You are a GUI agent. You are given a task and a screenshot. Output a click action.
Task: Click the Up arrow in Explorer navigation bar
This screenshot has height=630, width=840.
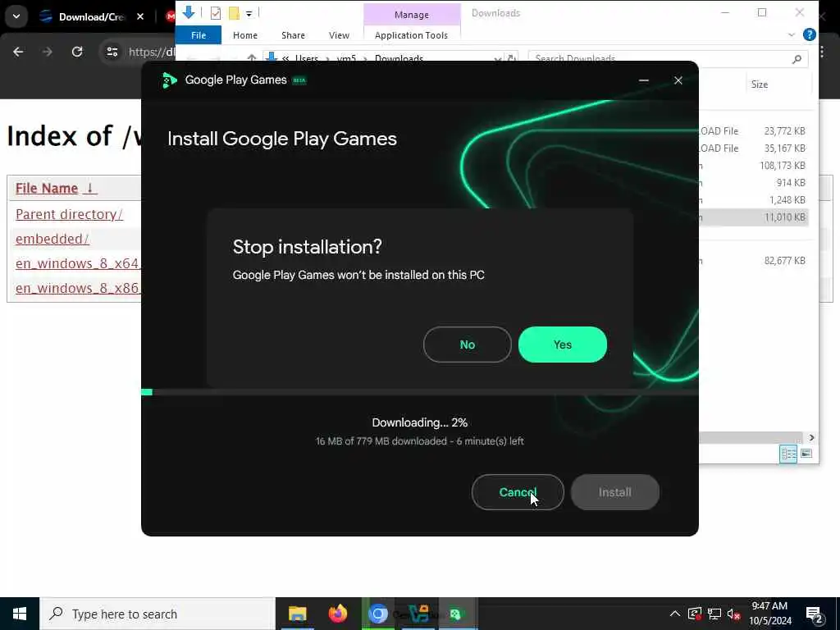pyautogui.click(x=251, y=58)
